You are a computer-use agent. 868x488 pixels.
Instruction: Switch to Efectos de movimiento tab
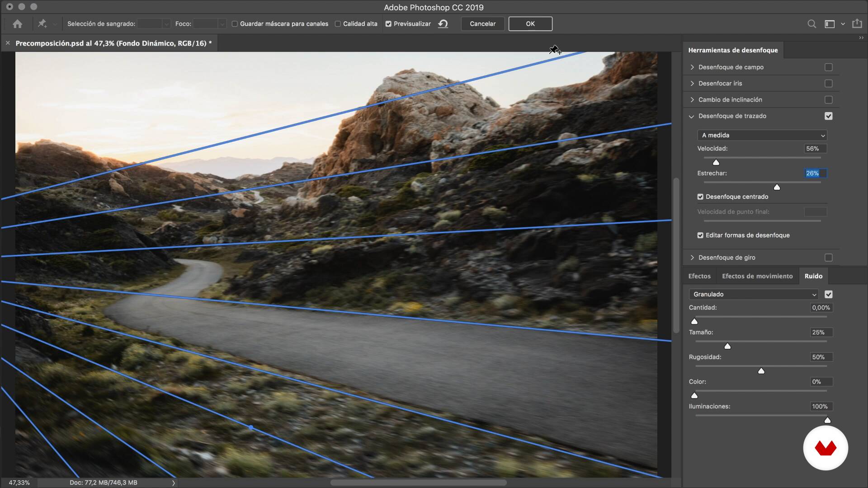757,276
